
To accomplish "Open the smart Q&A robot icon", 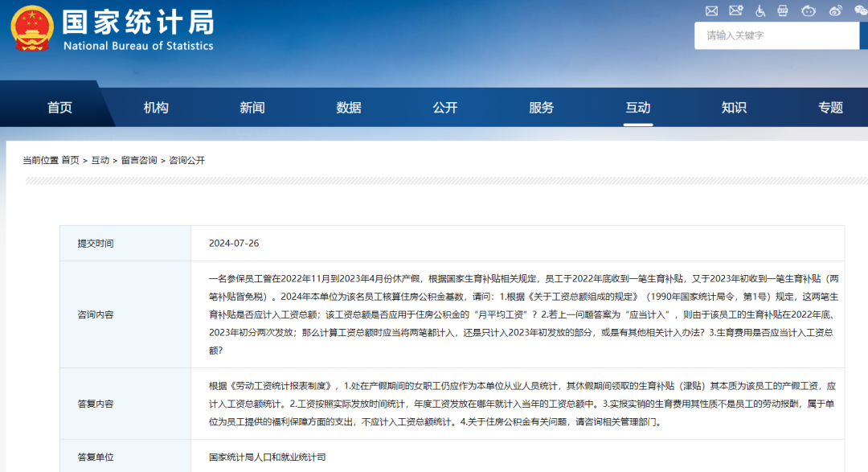I will coord(808,10).
